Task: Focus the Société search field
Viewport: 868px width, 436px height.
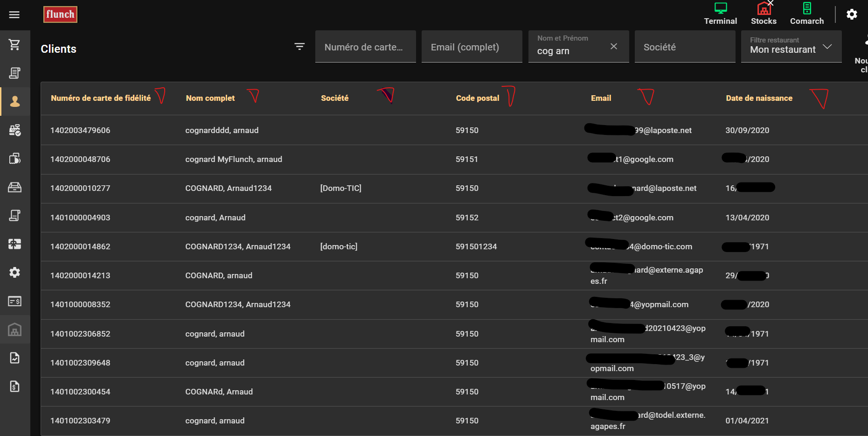Action: pos(685,46)
